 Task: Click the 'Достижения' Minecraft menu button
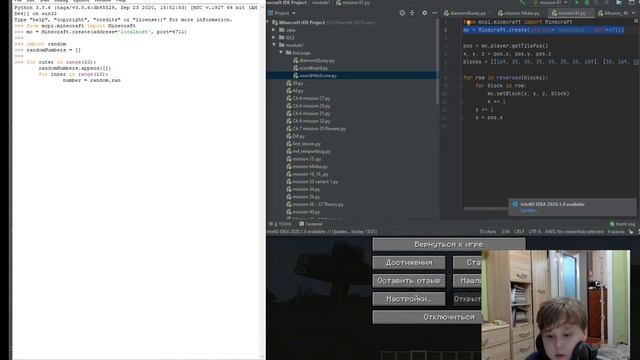point(409,262)
